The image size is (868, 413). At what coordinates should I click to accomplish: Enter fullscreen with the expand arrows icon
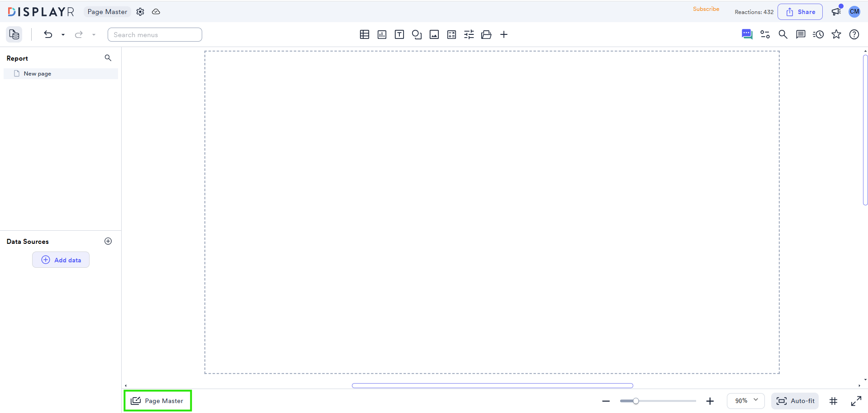click(x=856, y=401)
